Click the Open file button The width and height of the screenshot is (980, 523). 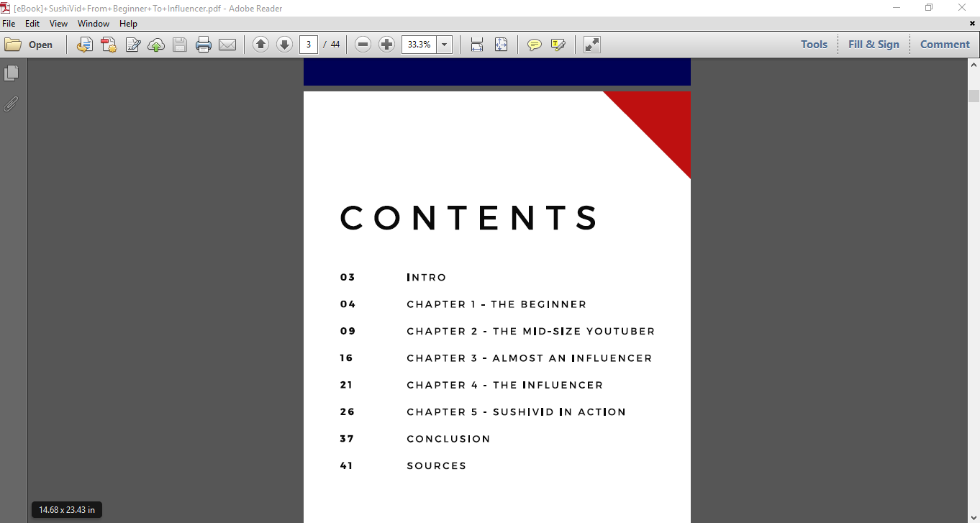point(29,45)
